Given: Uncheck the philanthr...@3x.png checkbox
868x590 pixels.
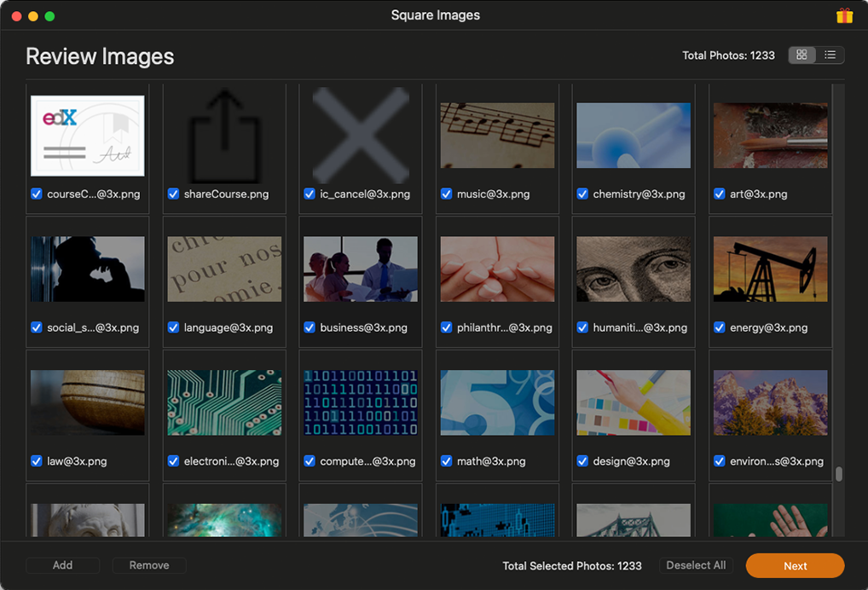Looking at the screenshot, I should pyautogui.click(x=446, y=327).
